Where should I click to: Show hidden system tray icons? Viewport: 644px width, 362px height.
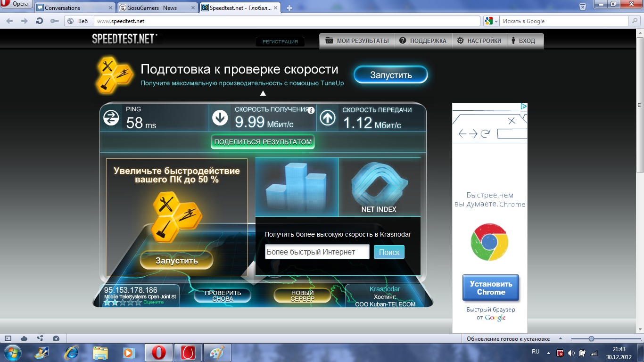click(x=548, y=353)
